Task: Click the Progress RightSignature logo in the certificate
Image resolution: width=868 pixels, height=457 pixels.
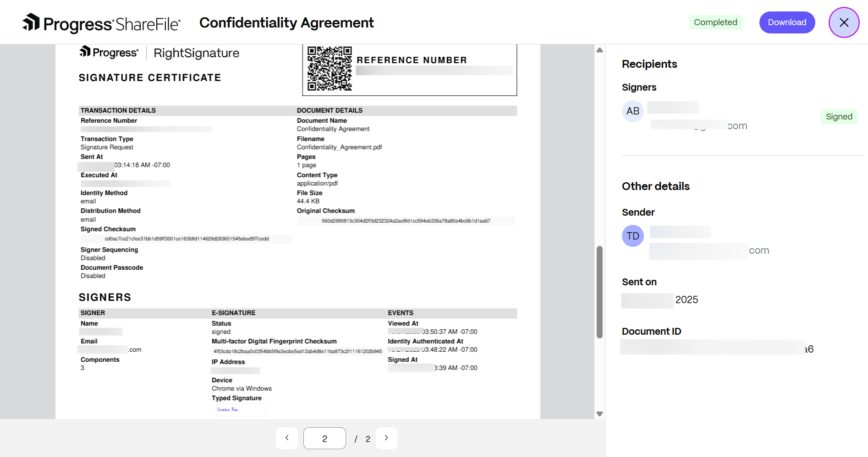Action: coord(159,53)
